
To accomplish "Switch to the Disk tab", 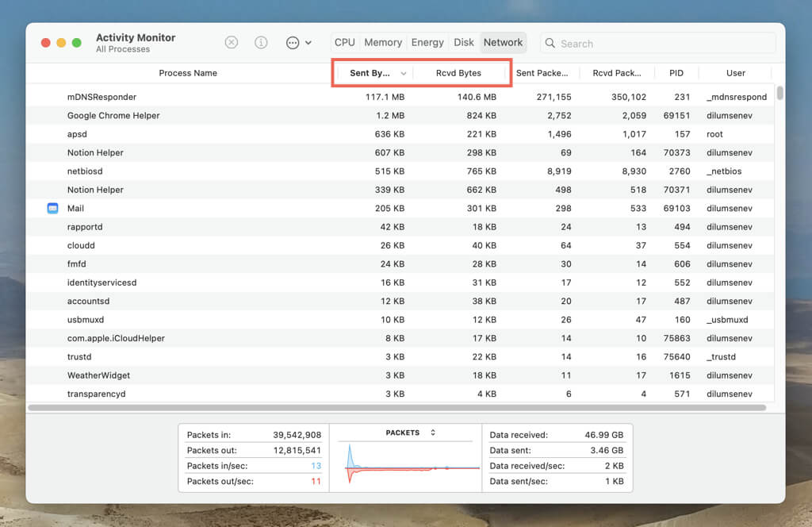I will (x=463, y=43).
